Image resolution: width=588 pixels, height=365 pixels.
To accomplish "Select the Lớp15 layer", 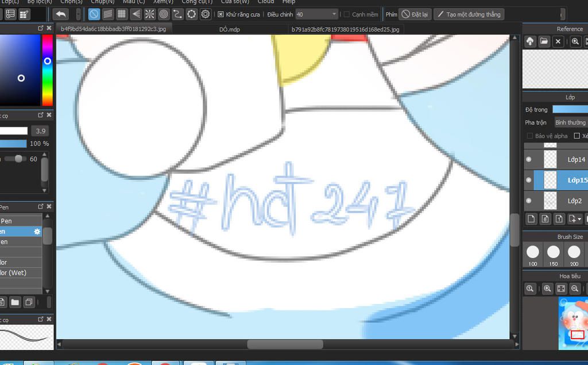I will (561, 180).
